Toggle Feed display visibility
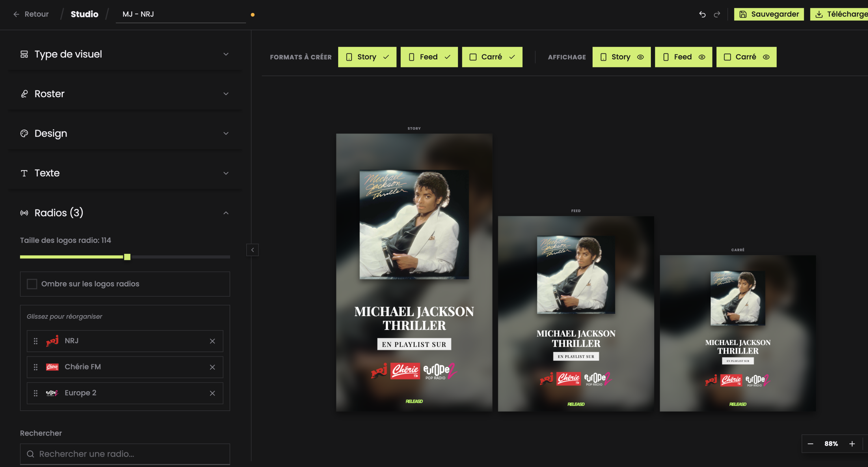The image size is (868, 467). pyautogui.click(x=683, y=57)
